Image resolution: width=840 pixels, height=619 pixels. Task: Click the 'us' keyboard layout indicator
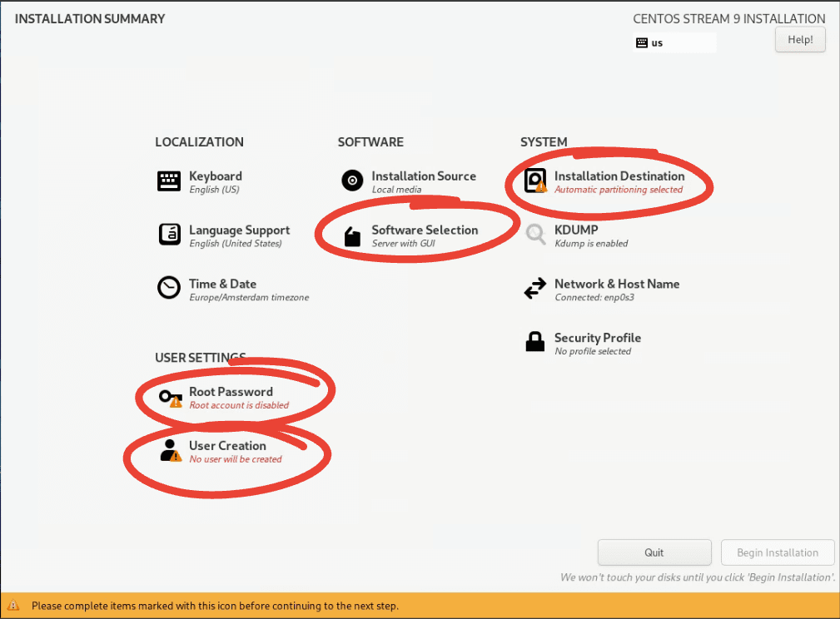click(674, 42)
